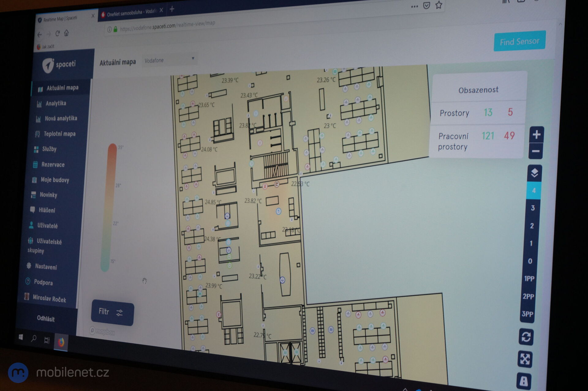Image resolution: width=588 pixels, height=391 pixels.
Task: Click Odhlásit to log out
Action: pyautogui.click(x=46, y=318)
